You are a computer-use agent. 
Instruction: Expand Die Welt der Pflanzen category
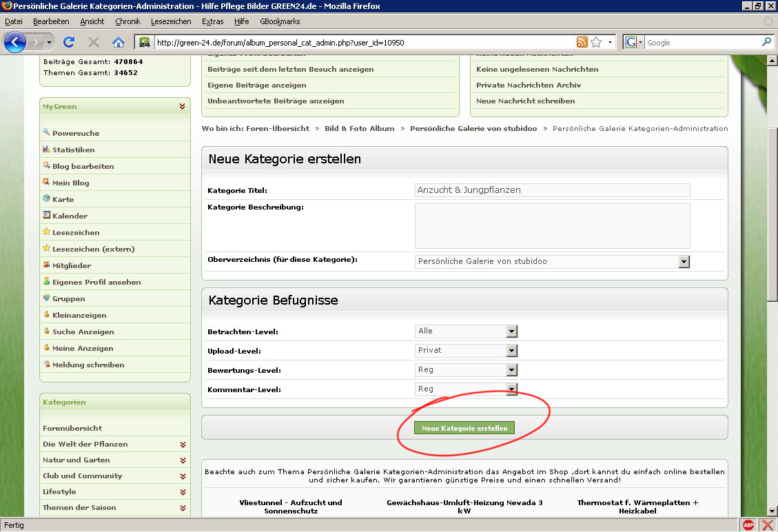[x=183, y=444]
